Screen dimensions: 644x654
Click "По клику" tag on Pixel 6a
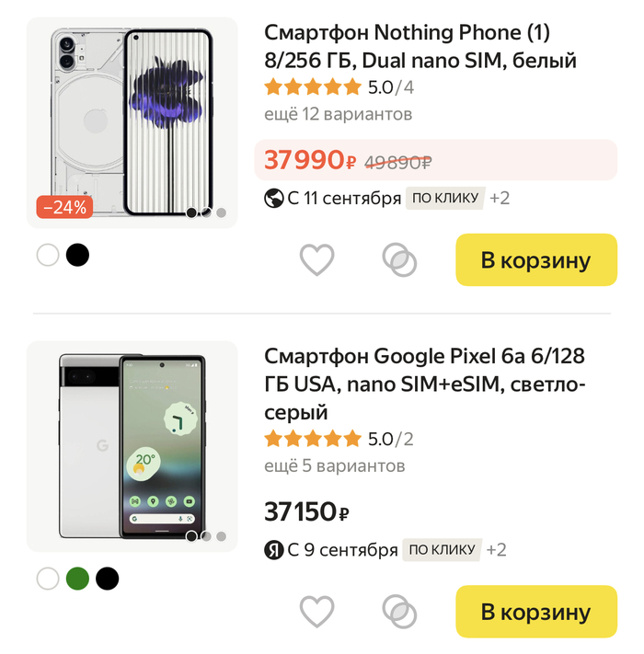pyautogui.click(x=442, y=550)
